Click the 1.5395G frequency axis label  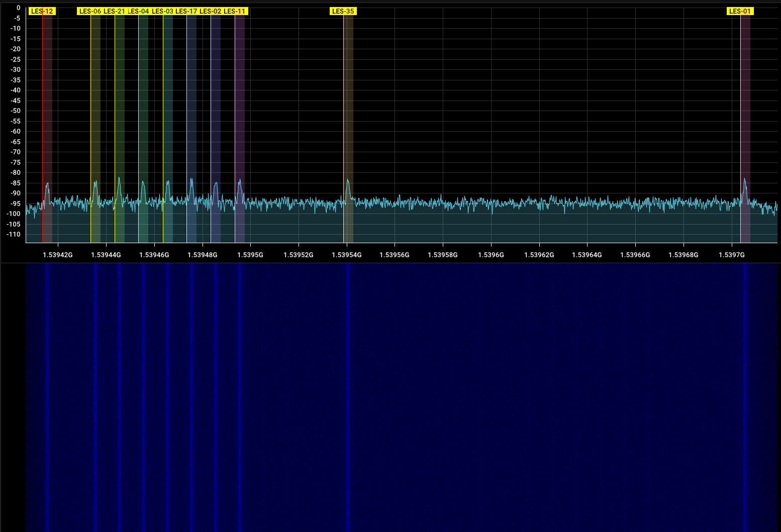tap(250, 255)
